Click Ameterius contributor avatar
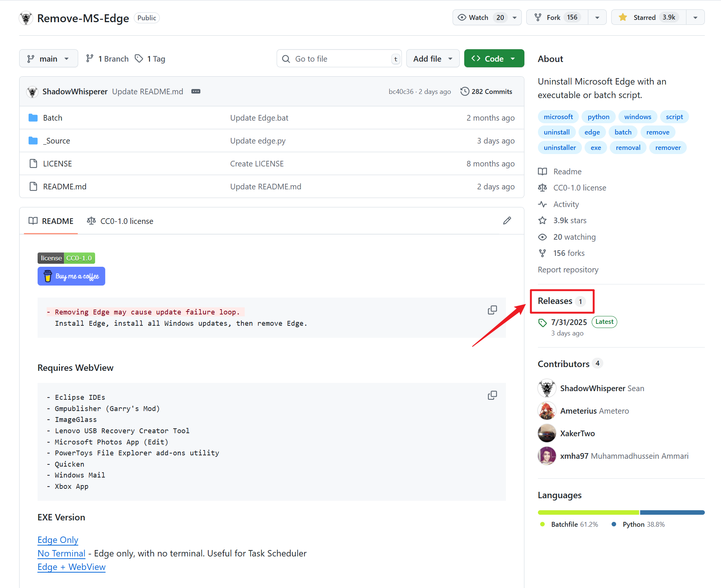 [547, 411]
